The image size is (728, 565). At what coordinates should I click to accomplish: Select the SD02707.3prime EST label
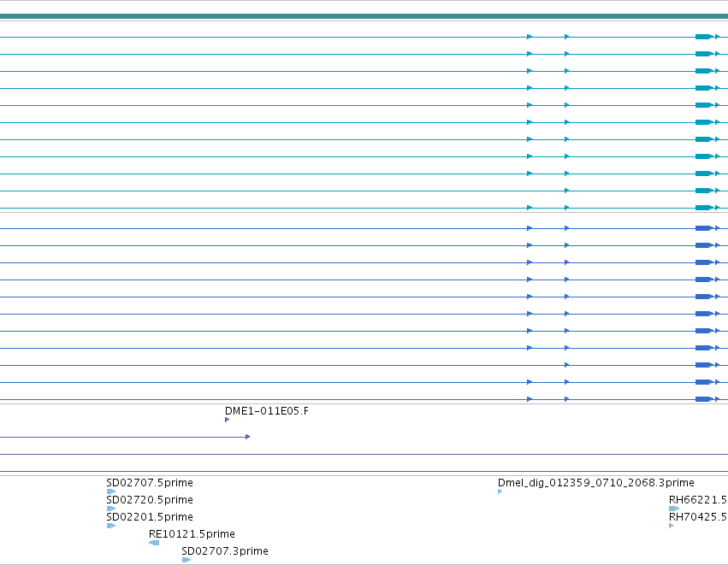click(x=225, y=551)
